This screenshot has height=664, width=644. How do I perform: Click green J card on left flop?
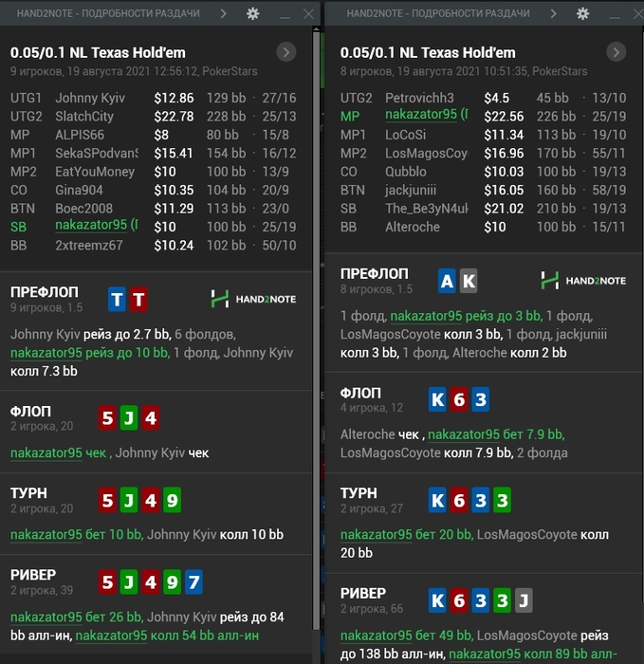coord(129,418)
